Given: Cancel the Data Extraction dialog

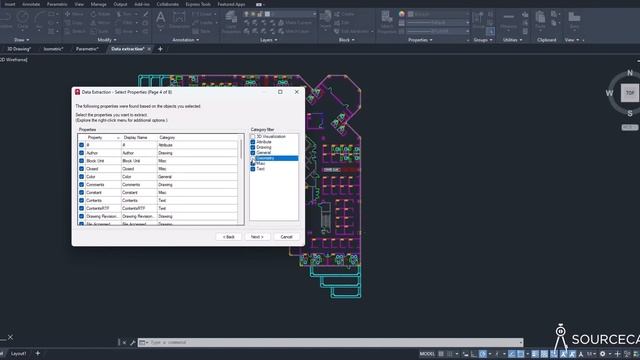Looking at the screenshot, I should pyautogui.click(x=287, y=237).
